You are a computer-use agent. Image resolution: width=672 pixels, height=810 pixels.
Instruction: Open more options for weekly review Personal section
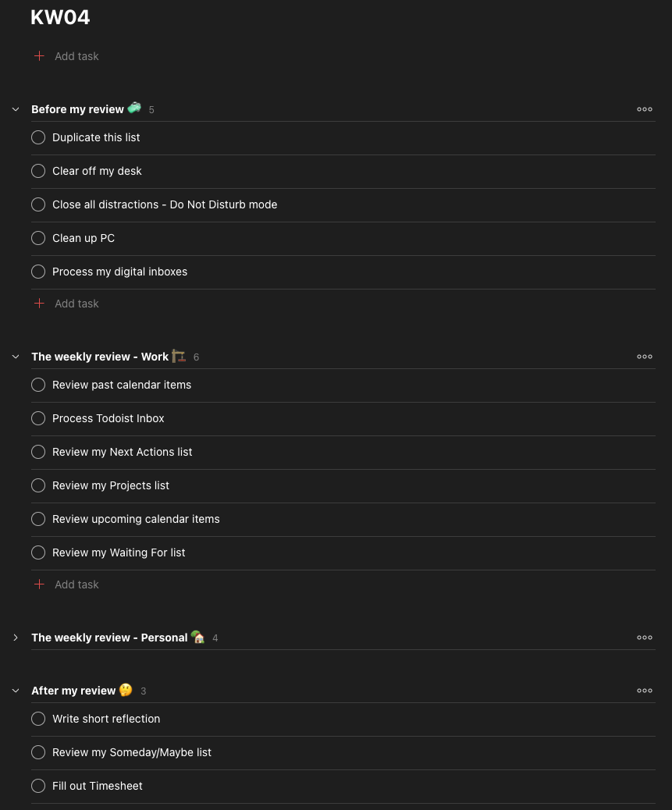644,638
